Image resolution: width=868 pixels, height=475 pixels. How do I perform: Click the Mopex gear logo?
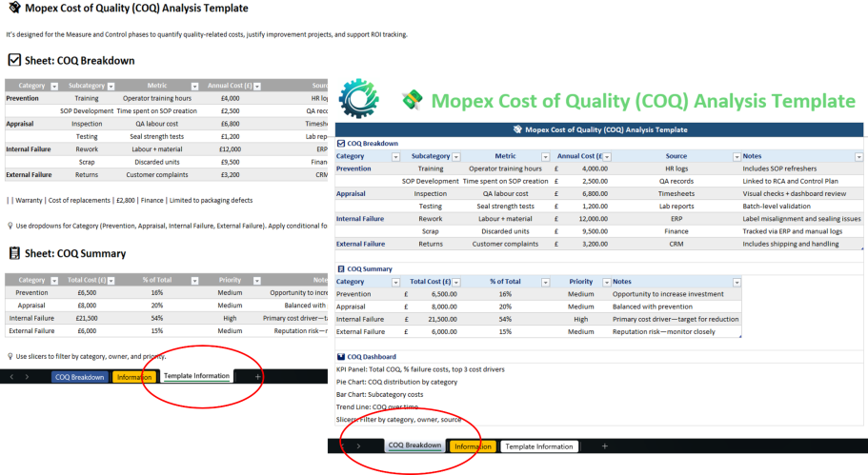click(x=359, y=100)
